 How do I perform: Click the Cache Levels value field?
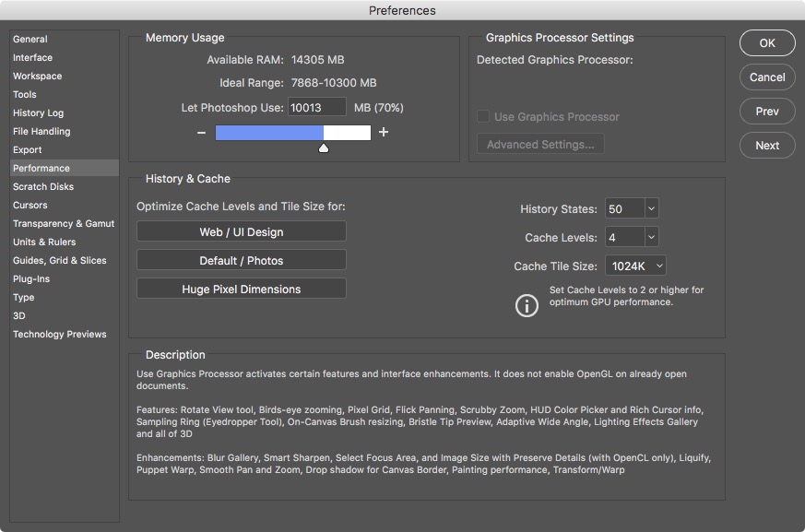pyautogui.click(x=625, y=237)
